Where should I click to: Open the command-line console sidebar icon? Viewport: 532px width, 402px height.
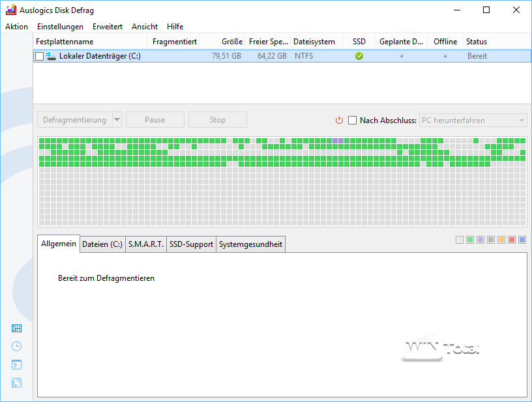coord(17,365)
